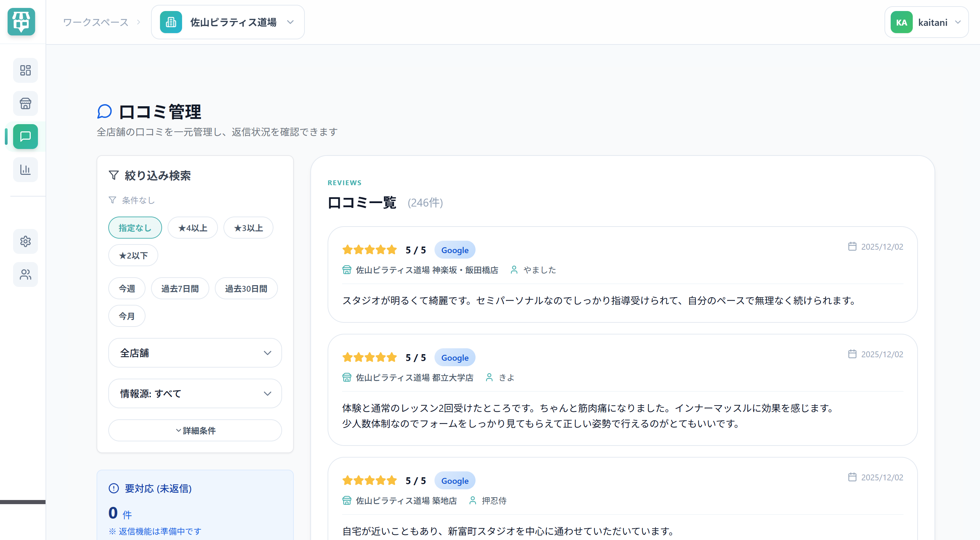
Task: Enable the ★4以上 rating filter
Action: click(192, 227)
